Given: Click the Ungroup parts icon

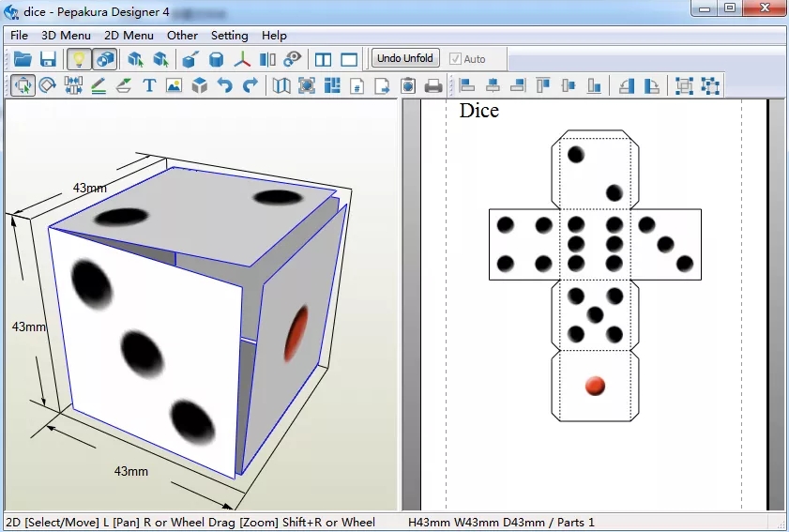Looking at the screenshot, I should click(x=710, y=85).
